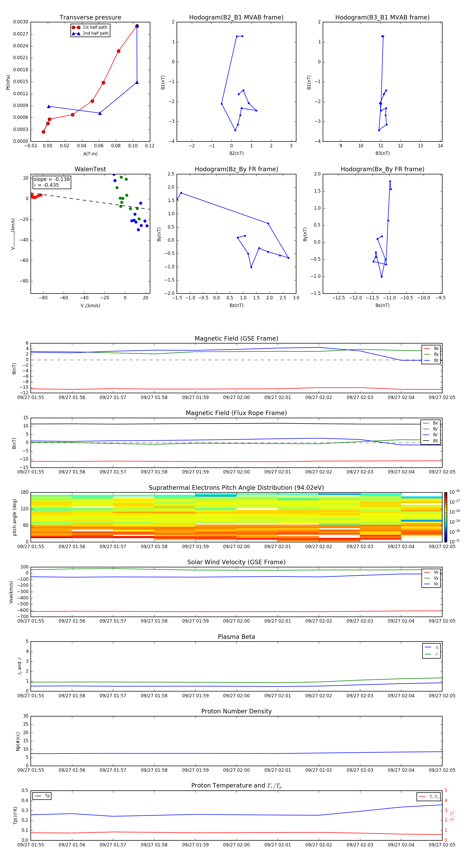Click 'Tp(10^6K)' axis label
Screen dimensions: 473x868
15,816
